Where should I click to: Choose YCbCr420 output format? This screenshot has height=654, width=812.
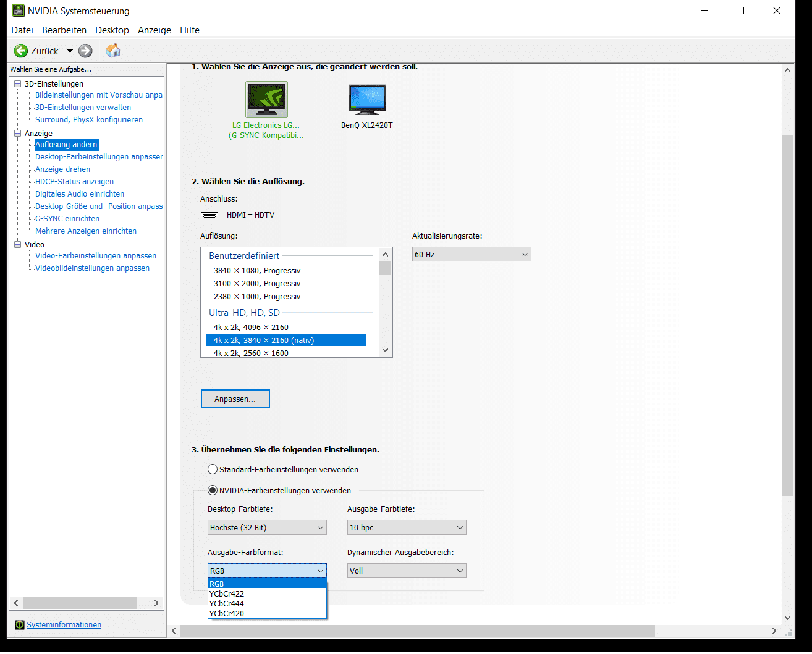pos(267,614)
